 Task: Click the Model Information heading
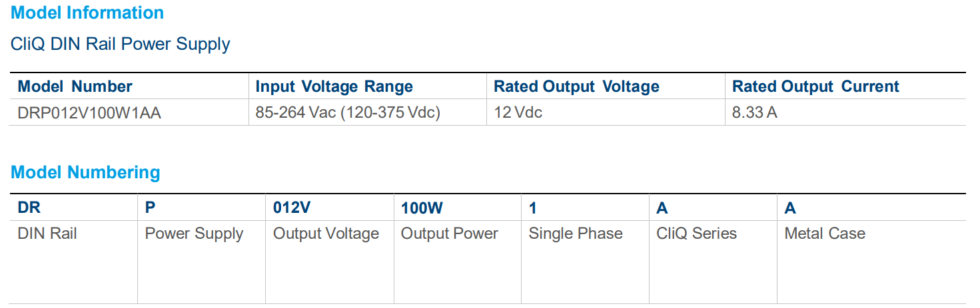click(87, 13)
